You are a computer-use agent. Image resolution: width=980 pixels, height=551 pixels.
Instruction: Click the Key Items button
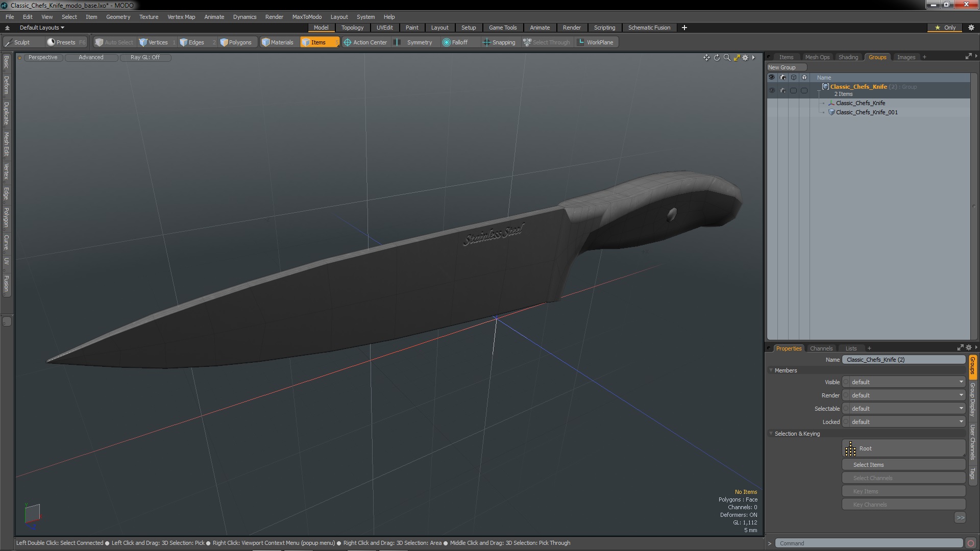click(903, 491)
